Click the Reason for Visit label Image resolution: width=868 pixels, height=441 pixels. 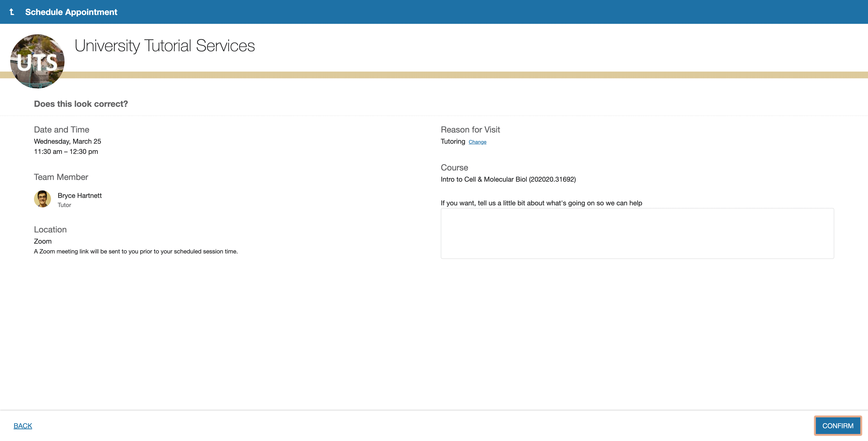(x=470, y=130)
